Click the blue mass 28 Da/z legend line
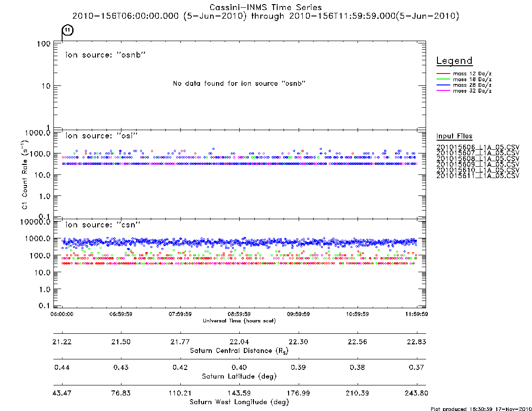Viewport: 532px width, 411px height. point(443,85)
